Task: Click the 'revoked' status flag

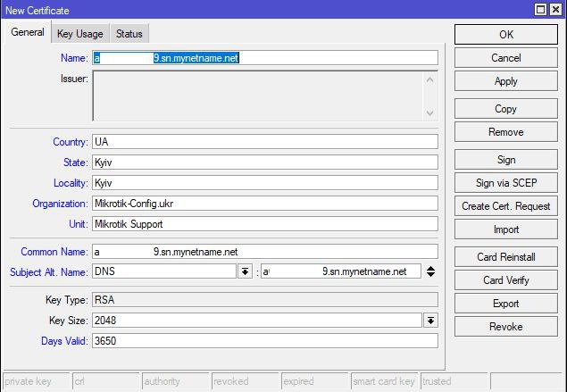Action: 246,381
